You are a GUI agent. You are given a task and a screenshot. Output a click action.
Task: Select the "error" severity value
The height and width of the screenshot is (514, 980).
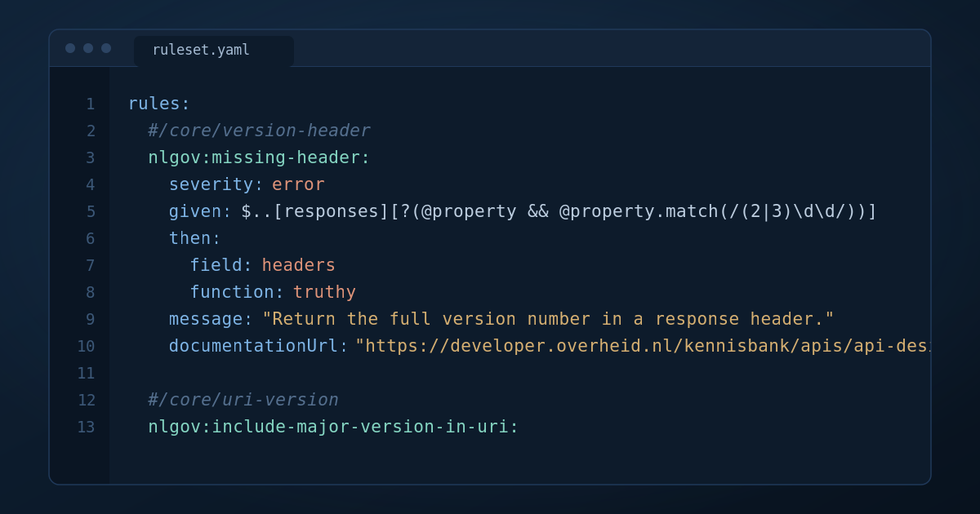[298, 184]
